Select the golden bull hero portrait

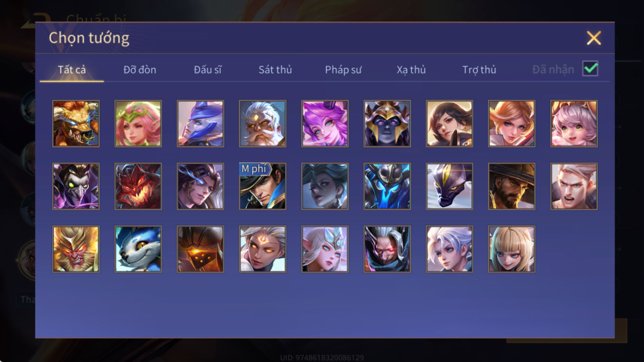76,124
